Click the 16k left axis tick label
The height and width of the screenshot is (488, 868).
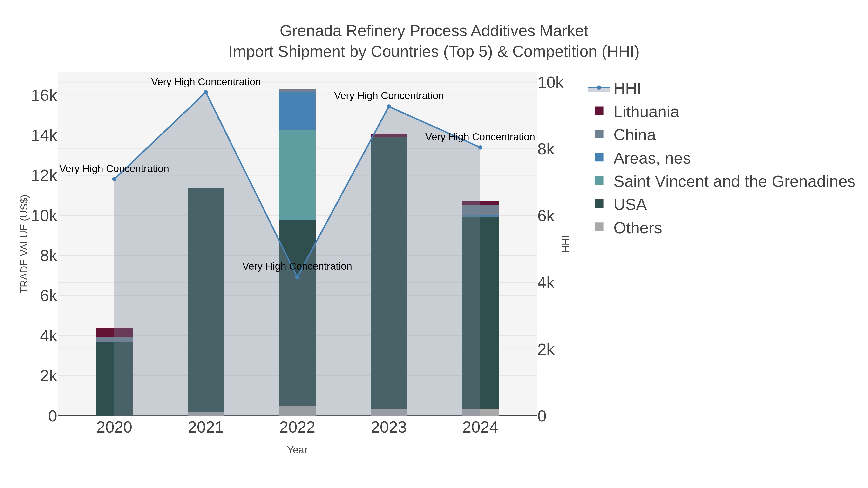click(x=44, y=96)
